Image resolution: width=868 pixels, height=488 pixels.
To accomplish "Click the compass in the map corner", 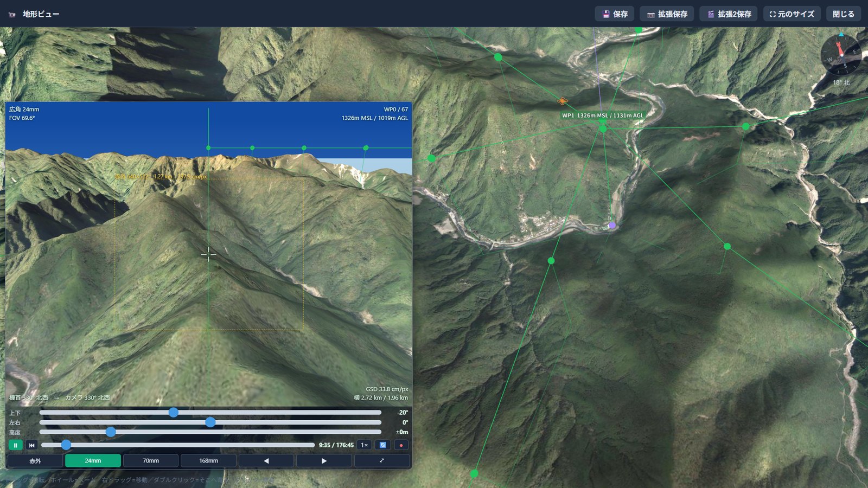I will click(841, 55).
